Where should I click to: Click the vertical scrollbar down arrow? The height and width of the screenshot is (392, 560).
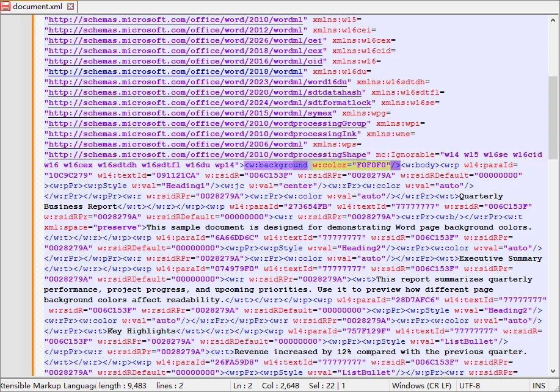pyautogui.click(x=553, y=371)
